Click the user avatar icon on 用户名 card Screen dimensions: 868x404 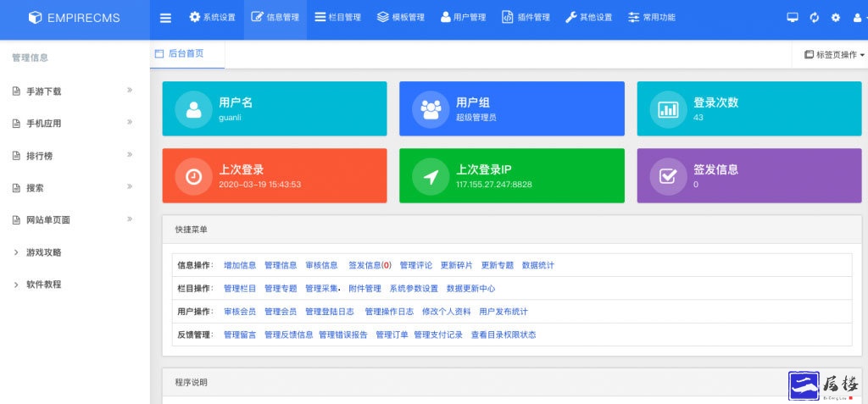click(194, 109)
